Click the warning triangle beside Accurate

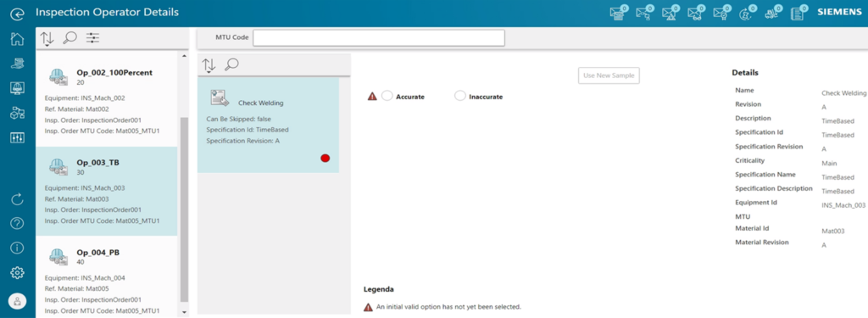coord(373,96)
